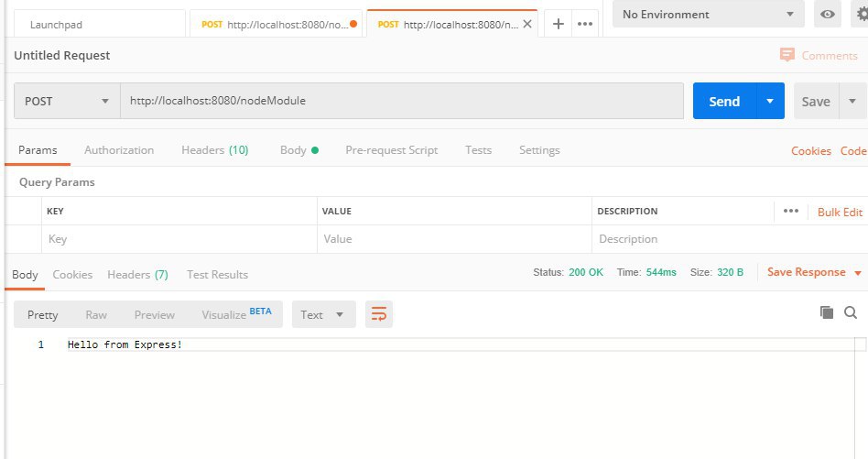Open the Test Results tab
The image size is (868, 459).
[x=218, y=275]
